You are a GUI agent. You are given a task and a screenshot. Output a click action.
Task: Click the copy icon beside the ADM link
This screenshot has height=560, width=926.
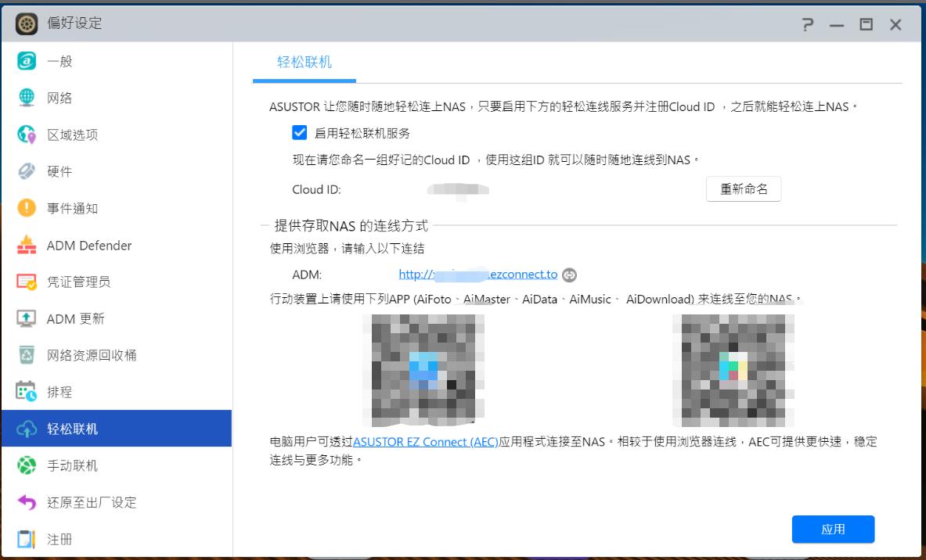(569, 276)
